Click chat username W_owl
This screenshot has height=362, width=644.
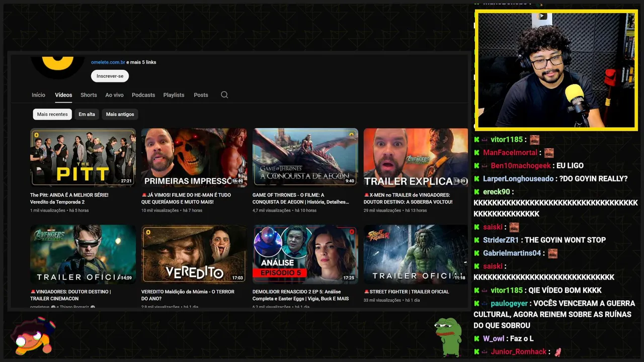[494, 338]
